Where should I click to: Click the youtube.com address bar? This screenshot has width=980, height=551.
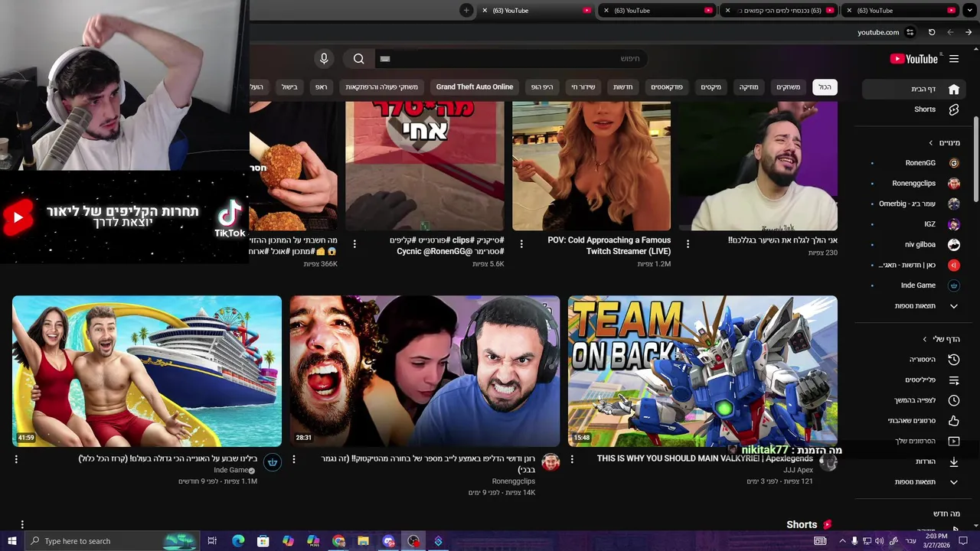(x=878, y=32)
